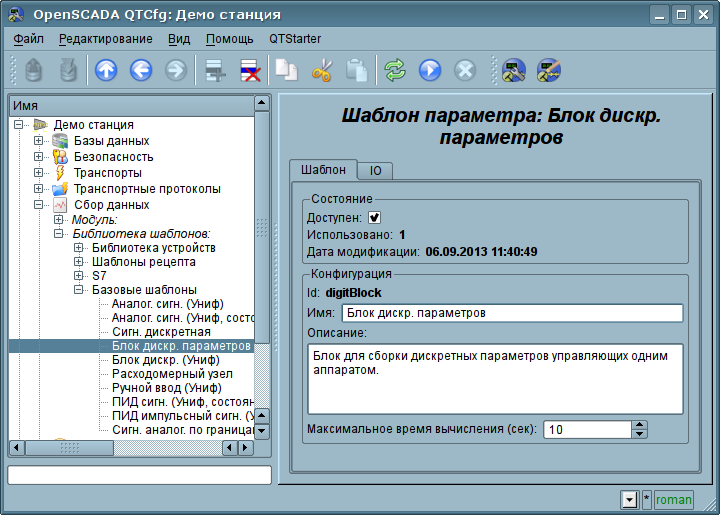
Task: Click the Базы данных database icon
Action: pos(60,141)
